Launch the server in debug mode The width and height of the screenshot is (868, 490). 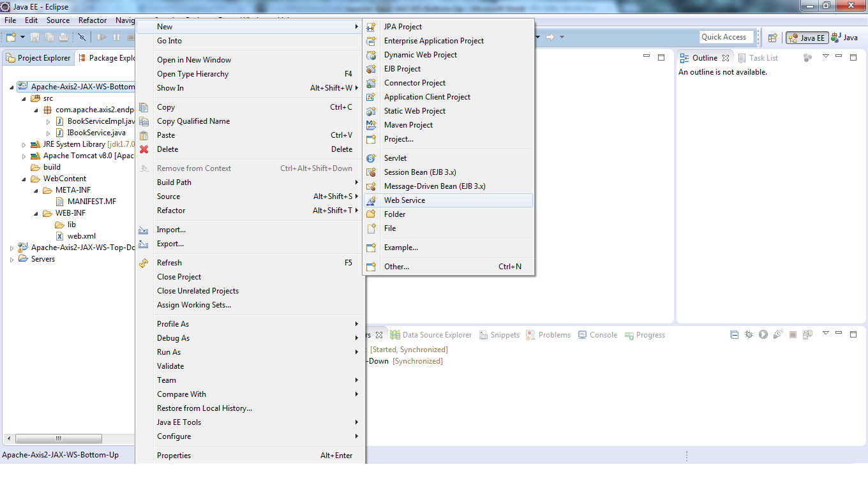coord(749,334)
